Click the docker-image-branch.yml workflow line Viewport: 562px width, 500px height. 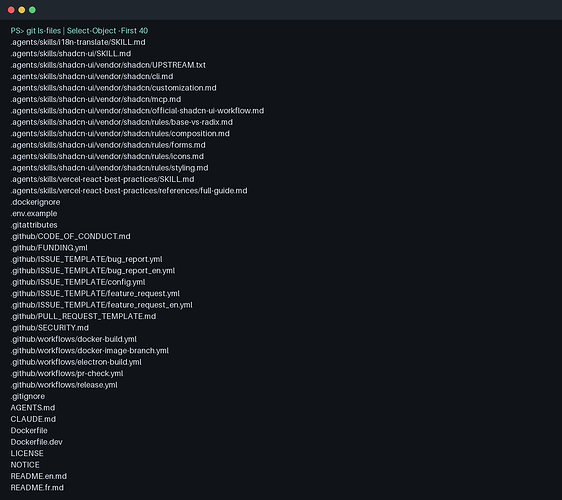[90, 351]
